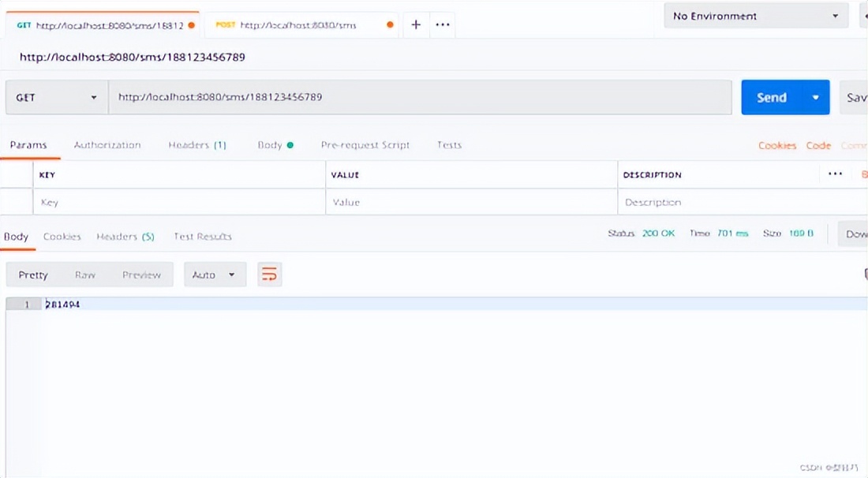The height and width of the screenshot is (478, 868).
Task: Open the Tests tab
Action: click(x=449, y=145)
